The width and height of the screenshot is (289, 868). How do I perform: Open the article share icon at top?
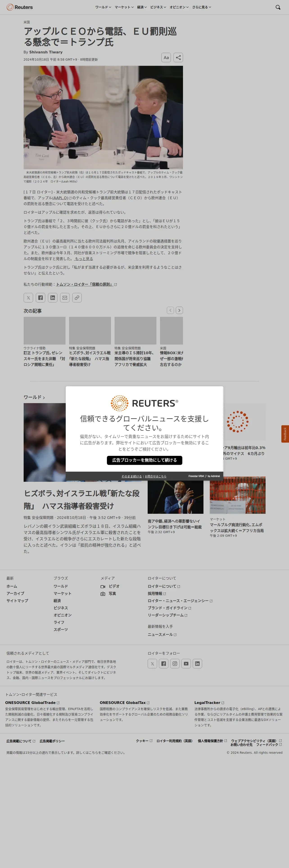point(178,58)
